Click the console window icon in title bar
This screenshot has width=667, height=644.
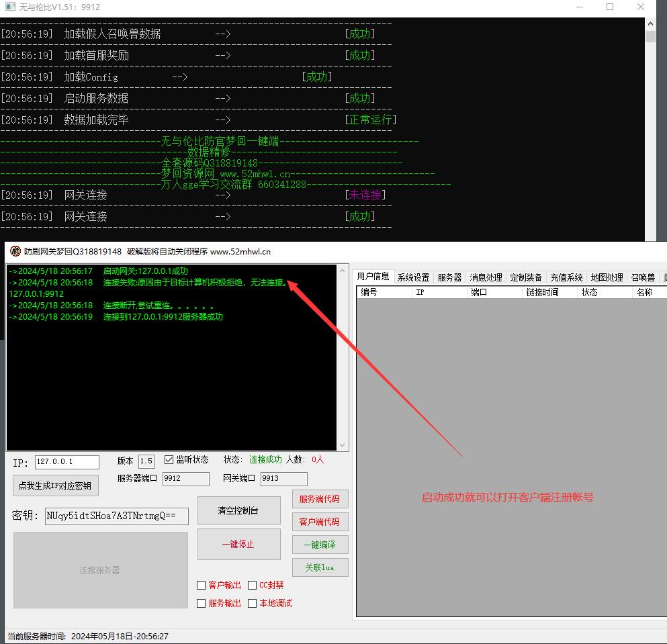click(10, 7)
